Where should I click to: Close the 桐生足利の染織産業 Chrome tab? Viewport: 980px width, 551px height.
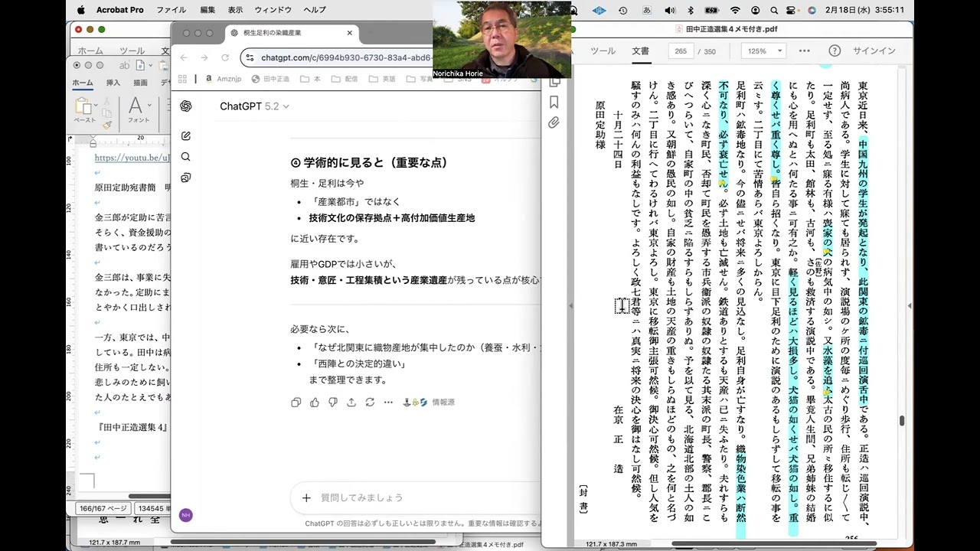[350, 33]
